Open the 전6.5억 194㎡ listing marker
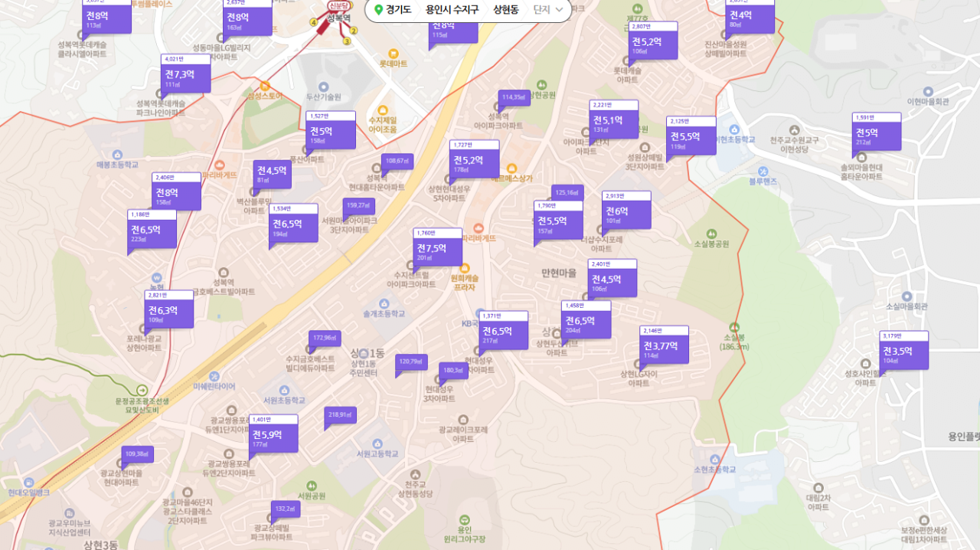This screenshot has width=980, height=550. [x=294, y=222]
